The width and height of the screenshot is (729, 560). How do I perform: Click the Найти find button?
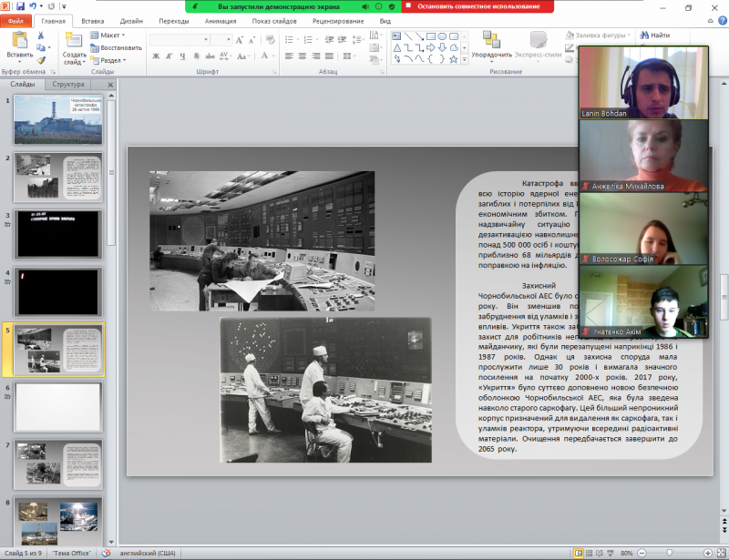coord(655,35)
